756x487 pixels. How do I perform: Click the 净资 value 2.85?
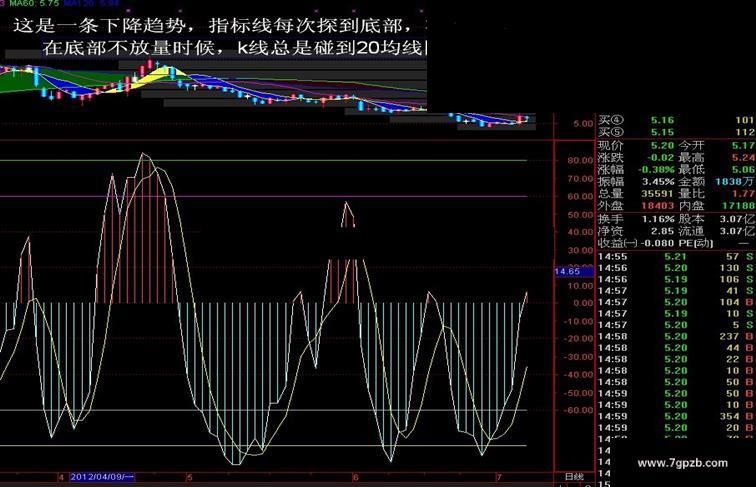662,231
